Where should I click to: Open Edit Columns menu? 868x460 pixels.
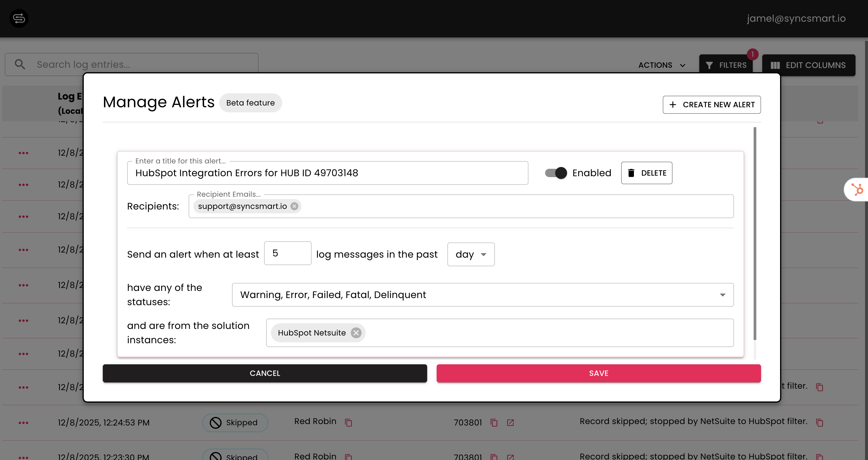point(808,65)
